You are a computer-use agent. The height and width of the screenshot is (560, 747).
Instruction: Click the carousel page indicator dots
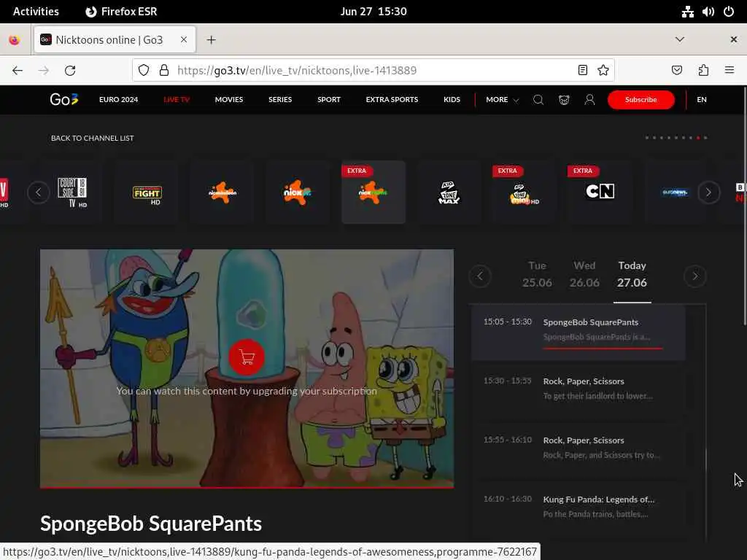[676, 138]
